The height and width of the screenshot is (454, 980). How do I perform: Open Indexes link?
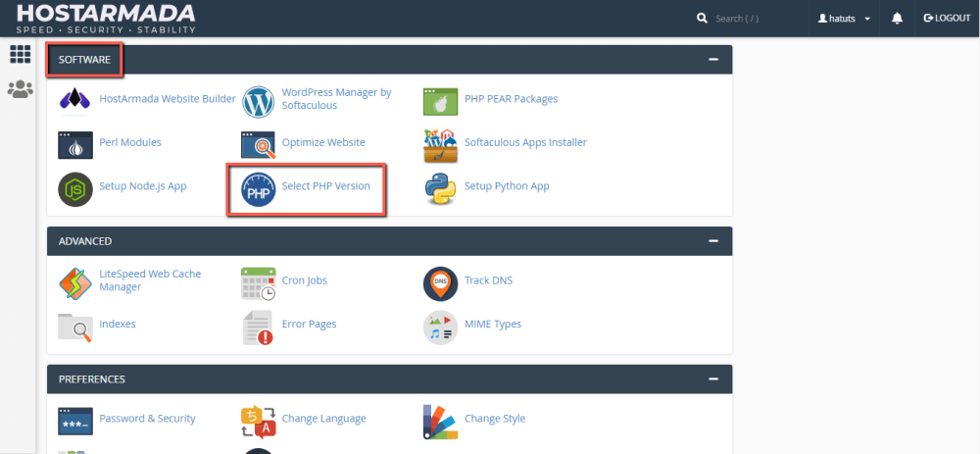pyautogui.click(x=118, y=324)
